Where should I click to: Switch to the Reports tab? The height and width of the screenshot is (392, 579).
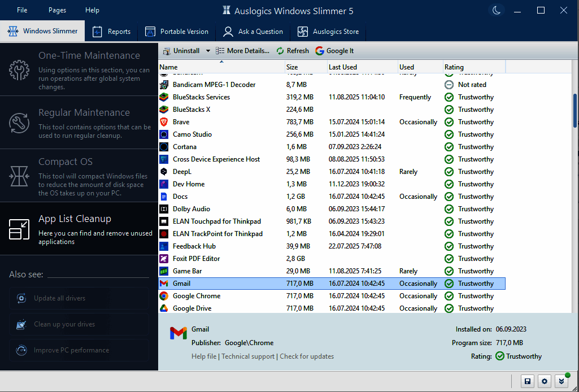pos(111,32)
